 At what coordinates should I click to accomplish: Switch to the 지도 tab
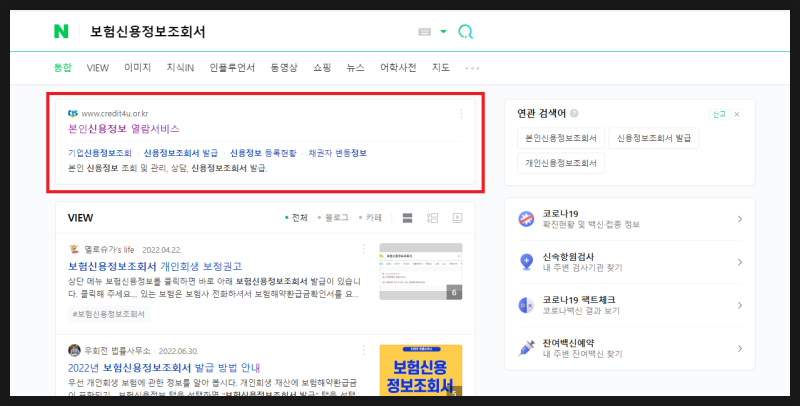point(441,67)
